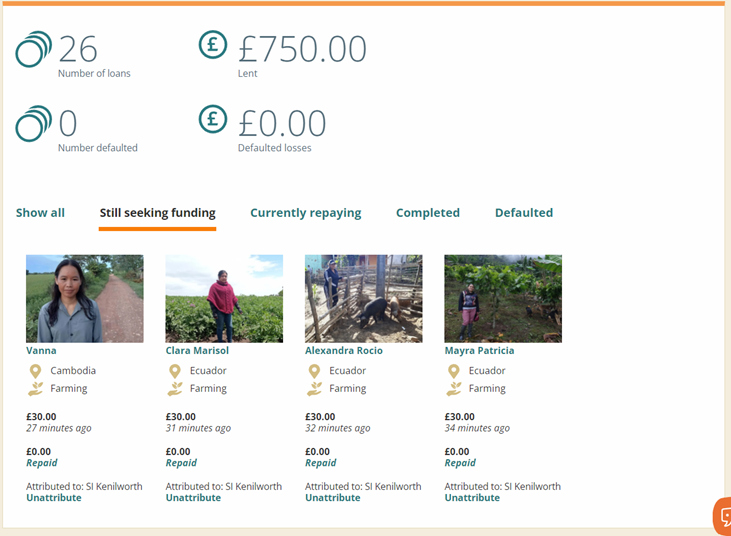
Task: Open Vanna's loan profile link
Action: (x=41, y=351)
